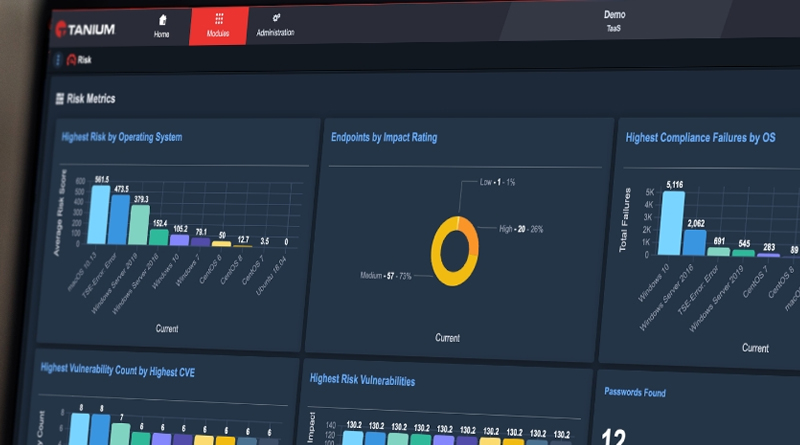Open the Home icon
The image size is (800, 445).
click(x=162, y=20)
